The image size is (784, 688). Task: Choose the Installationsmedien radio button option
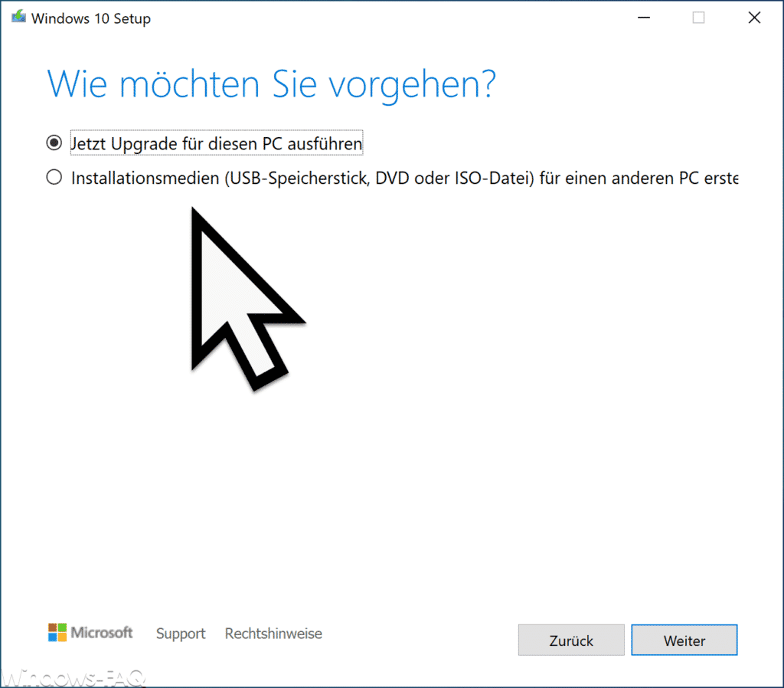click(x=54, y=178)
